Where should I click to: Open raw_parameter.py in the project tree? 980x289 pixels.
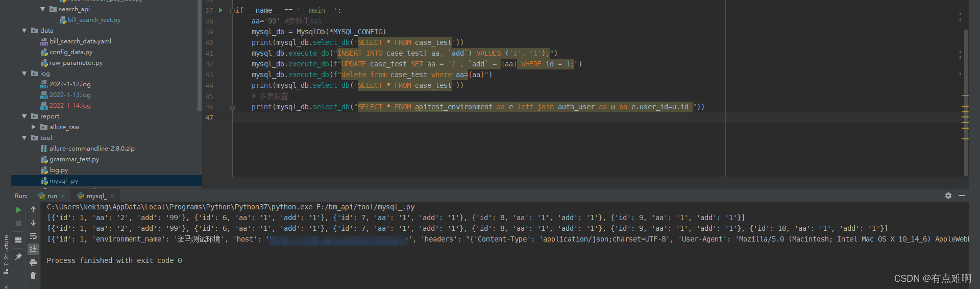(x=72, y=63)
